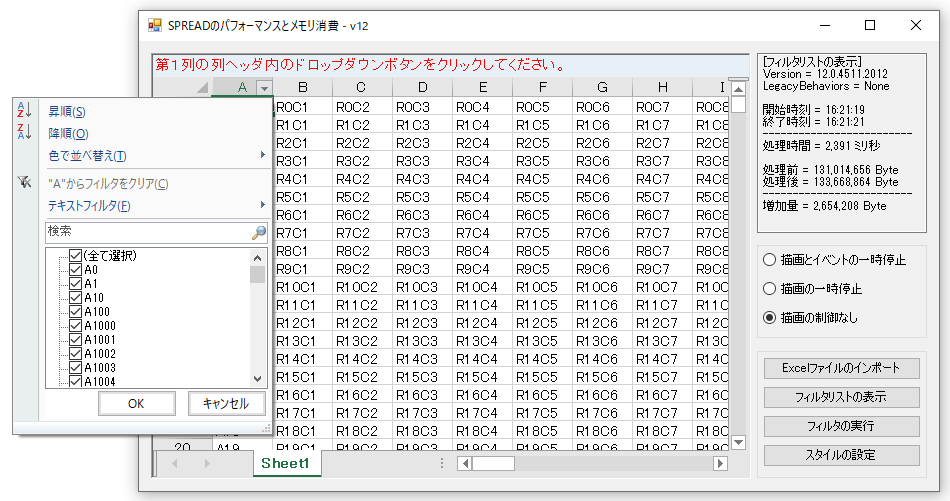Viewport: 950px width, 501px height.
Task: Choose 降順(O) sort option
Action: (68, 133)
